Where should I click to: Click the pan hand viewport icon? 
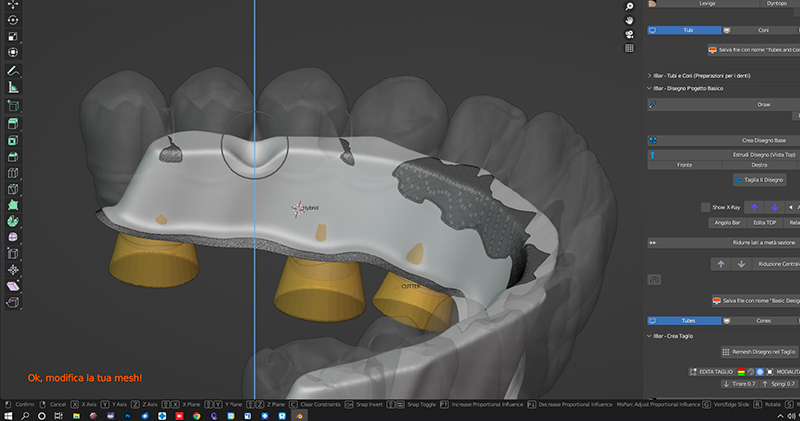[629, 20]
